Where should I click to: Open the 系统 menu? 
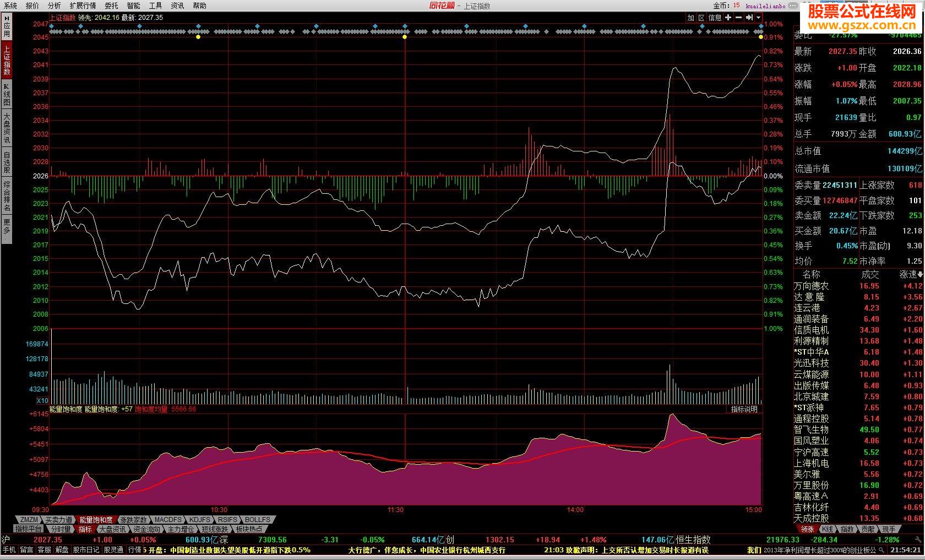(x=10, y=6)
